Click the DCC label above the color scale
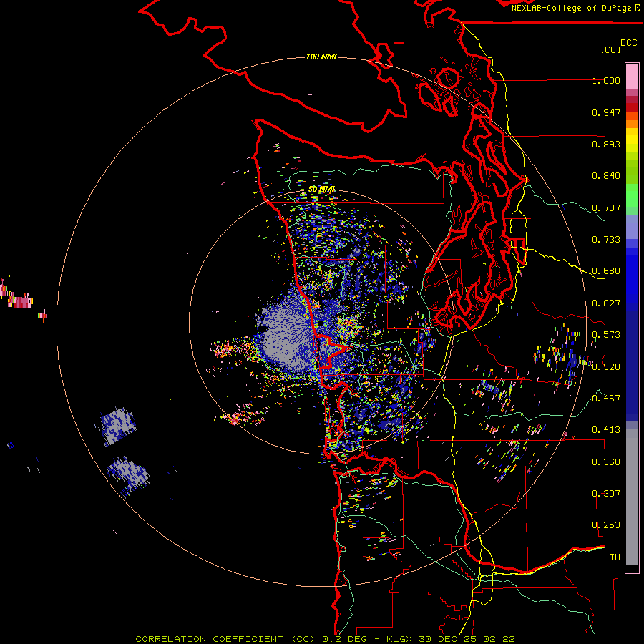Screen dimensions: 644x644 tap(628, 43)
